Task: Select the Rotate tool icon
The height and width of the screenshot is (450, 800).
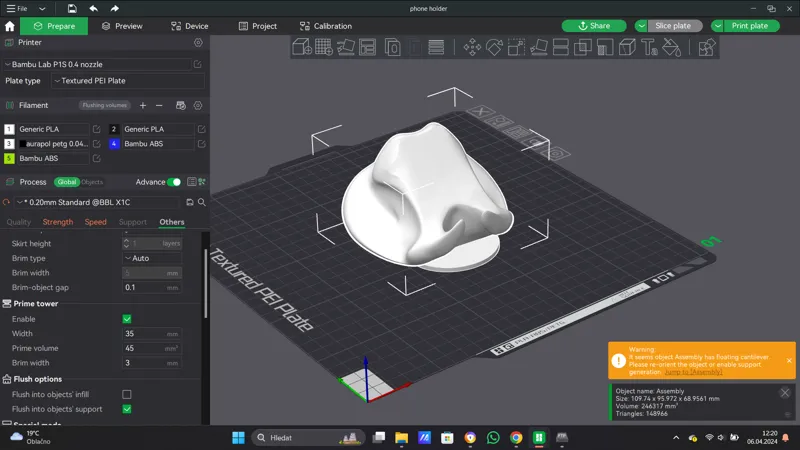Action: pos(494,47)
